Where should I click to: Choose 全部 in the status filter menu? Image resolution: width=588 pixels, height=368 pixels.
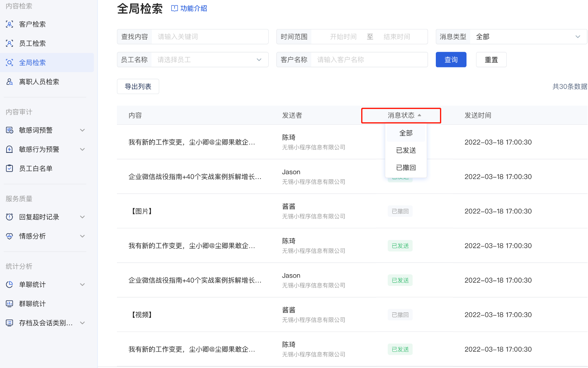click(x=406, y=133)
